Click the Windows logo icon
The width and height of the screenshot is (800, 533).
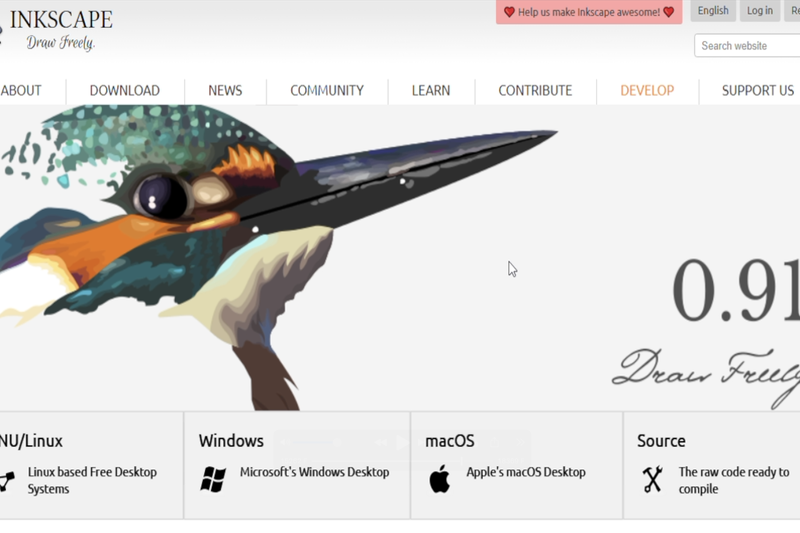point(213,479)
